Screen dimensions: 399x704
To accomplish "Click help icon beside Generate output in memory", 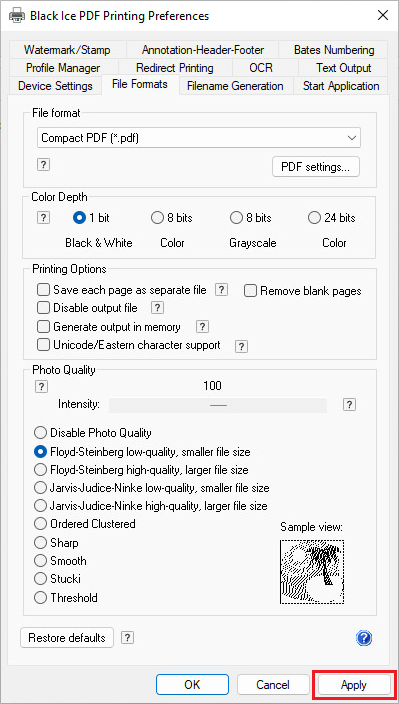I will tap(202, 327).
